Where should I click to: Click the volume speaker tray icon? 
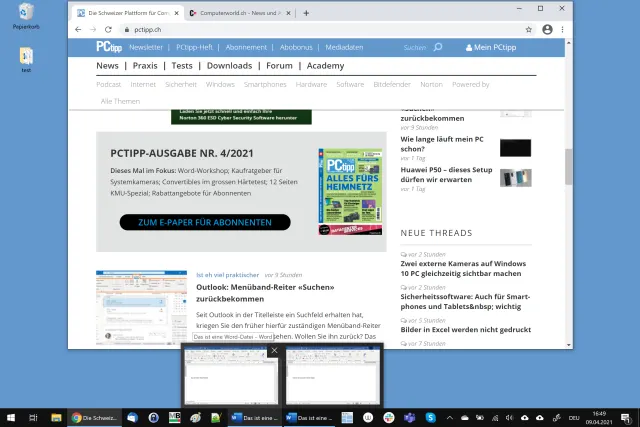(x=509, y=418)
